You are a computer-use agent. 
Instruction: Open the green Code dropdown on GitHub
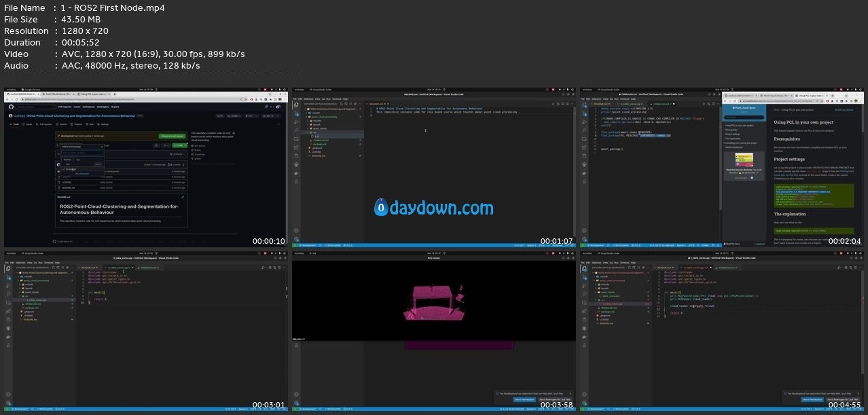point(179,145)
